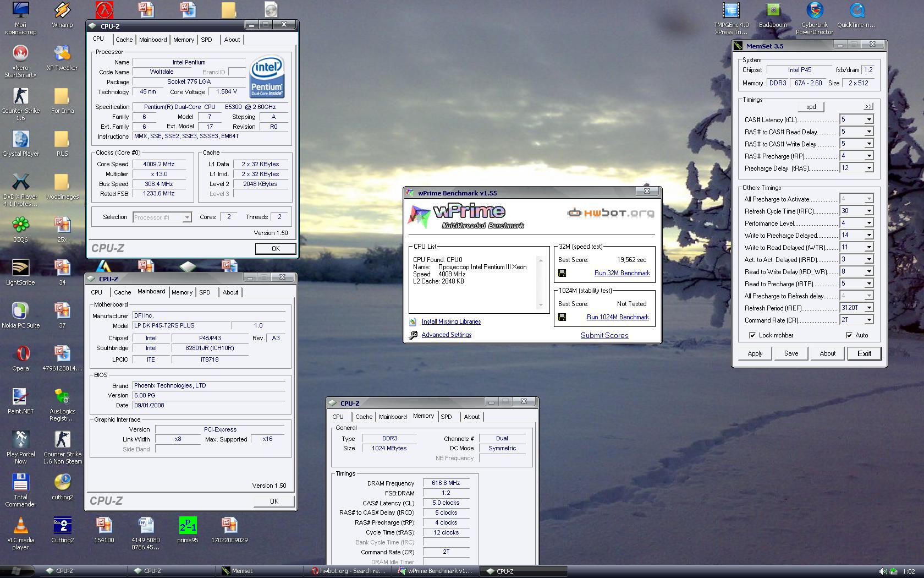Launch CyberLink PowerDirector icon
This screenshot has width=924, height=578.
(815, 18)
